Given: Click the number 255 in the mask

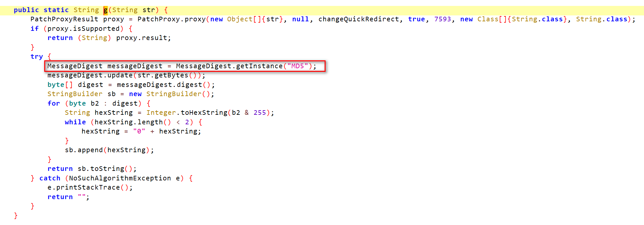Looking at the screenshot, I should (x=260, y=113).
